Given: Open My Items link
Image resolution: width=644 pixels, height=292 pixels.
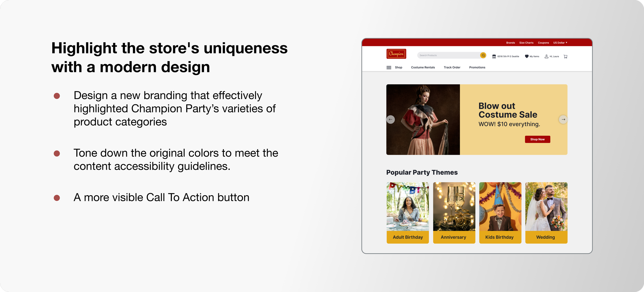Looking at the screenshot, I should 534,56.
